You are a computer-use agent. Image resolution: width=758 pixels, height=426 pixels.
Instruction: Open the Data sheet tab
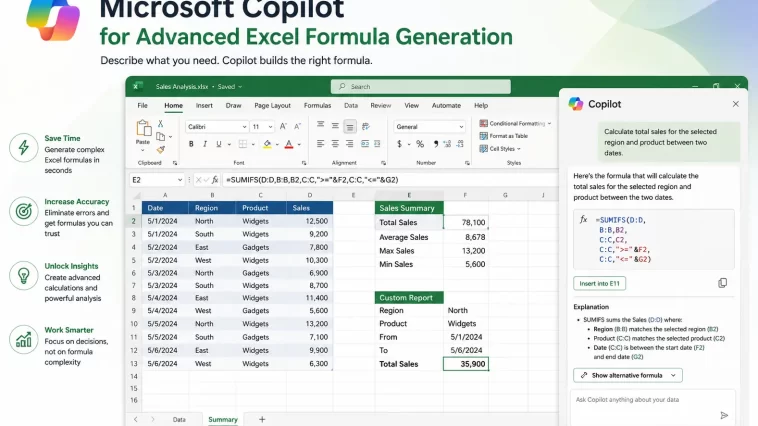(179, 419)
